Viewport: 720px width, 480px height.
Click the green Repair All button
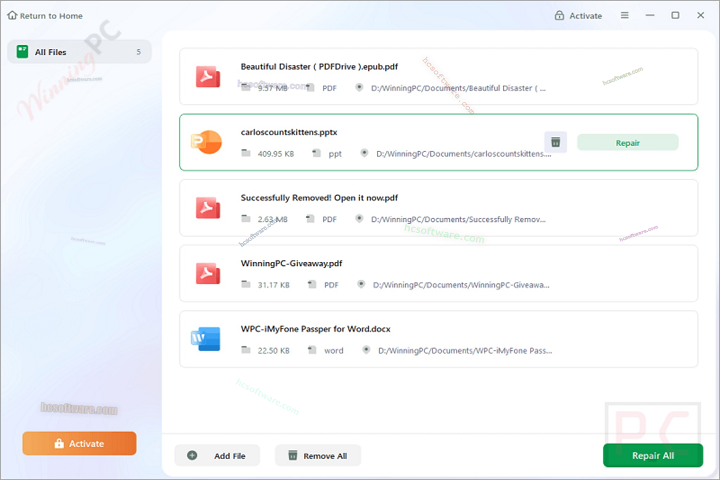(652, 455)
